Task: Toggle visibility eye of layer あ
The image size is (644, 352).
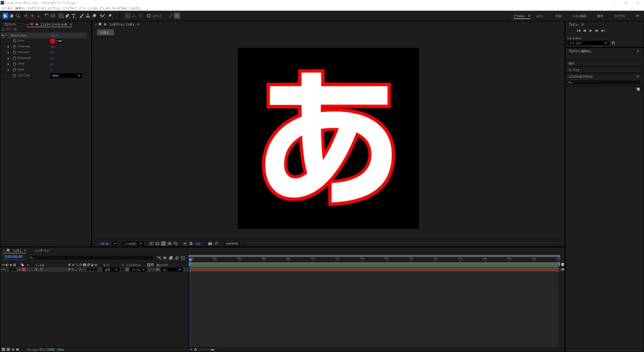Action: 3,270
